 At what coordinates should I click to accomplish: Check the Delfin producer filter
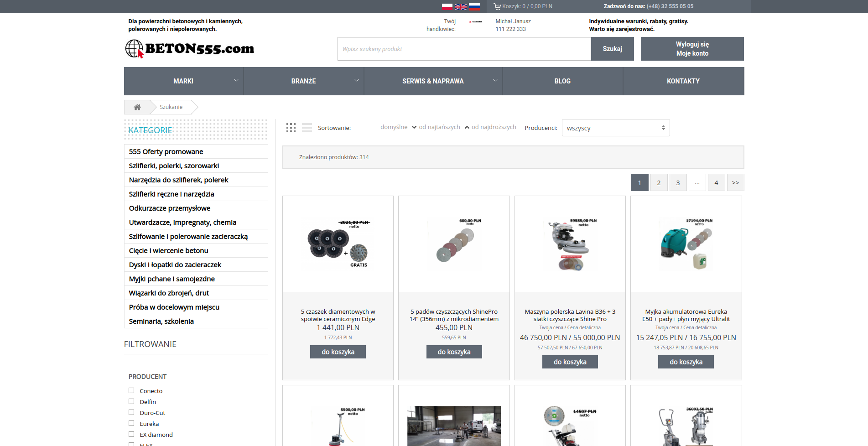coord(131,401)
